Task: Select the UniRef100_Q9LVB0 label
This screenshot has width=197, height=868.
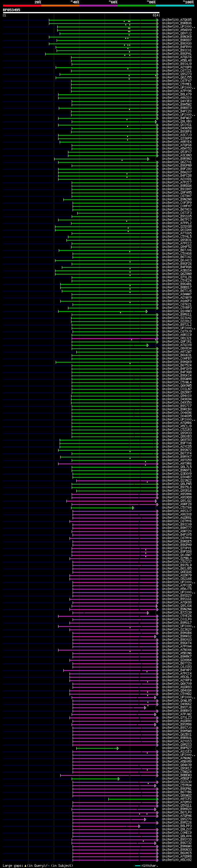Action: 176,121
